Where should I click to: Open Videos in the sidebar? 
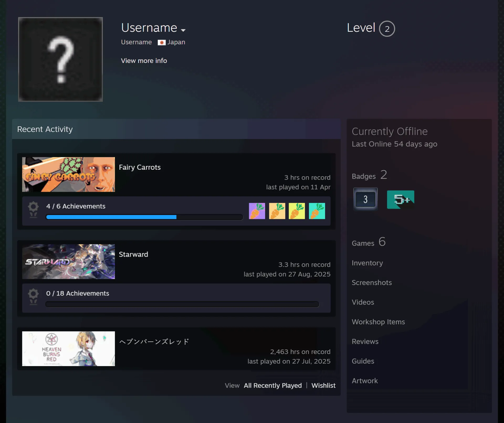coord(363,302)
